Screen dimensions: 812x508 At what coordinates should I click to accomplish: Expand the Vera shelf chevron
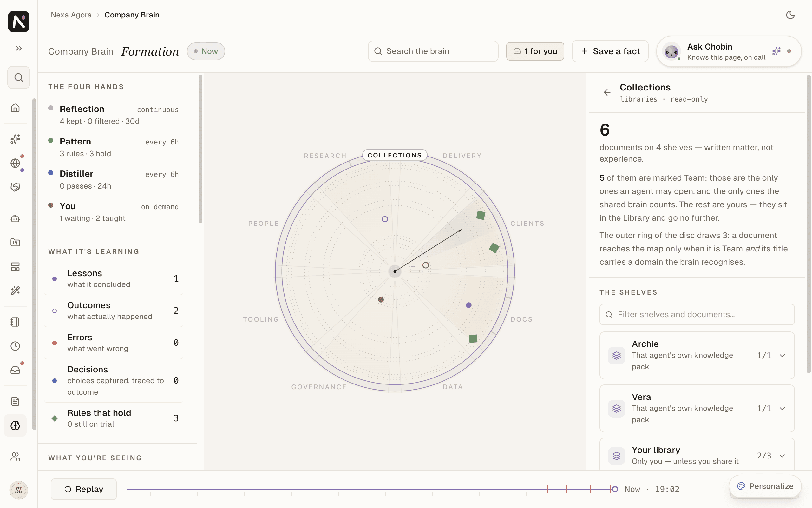point(782,409)
